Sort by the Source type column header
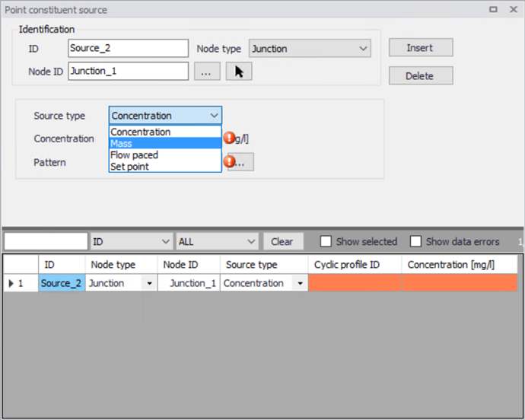Screen dimensions: 525x420 [x=264, y=265]
